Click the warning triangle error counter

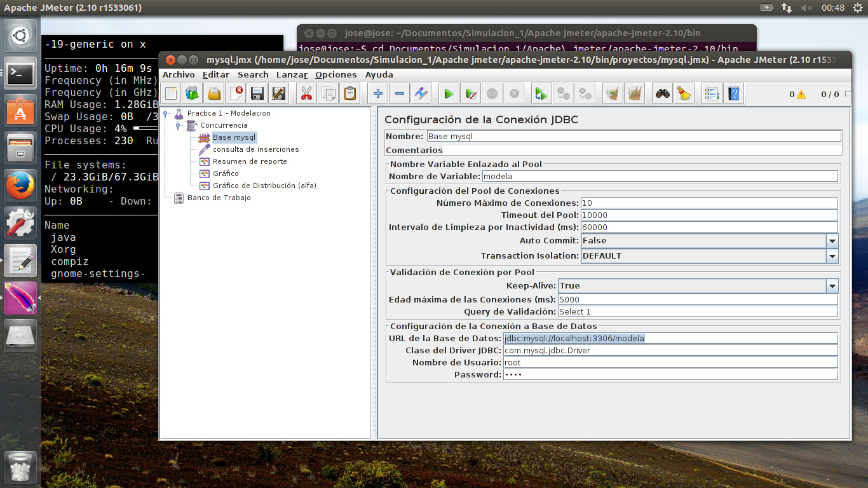click(x=801, y=94)
